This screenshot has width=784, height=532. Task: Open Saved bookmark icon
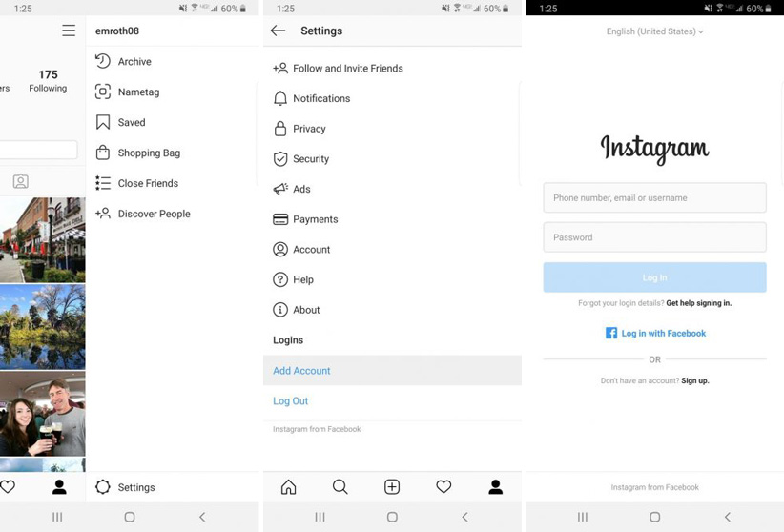point(103,122)
